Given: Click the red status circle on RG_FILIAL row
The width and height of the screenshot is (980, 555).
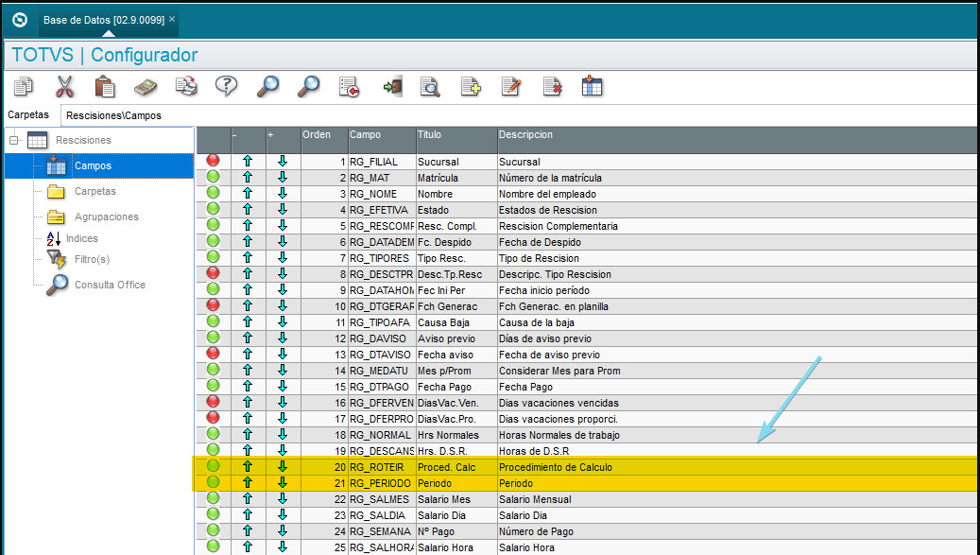Looking at the screenshot, I should pos(214,161).
